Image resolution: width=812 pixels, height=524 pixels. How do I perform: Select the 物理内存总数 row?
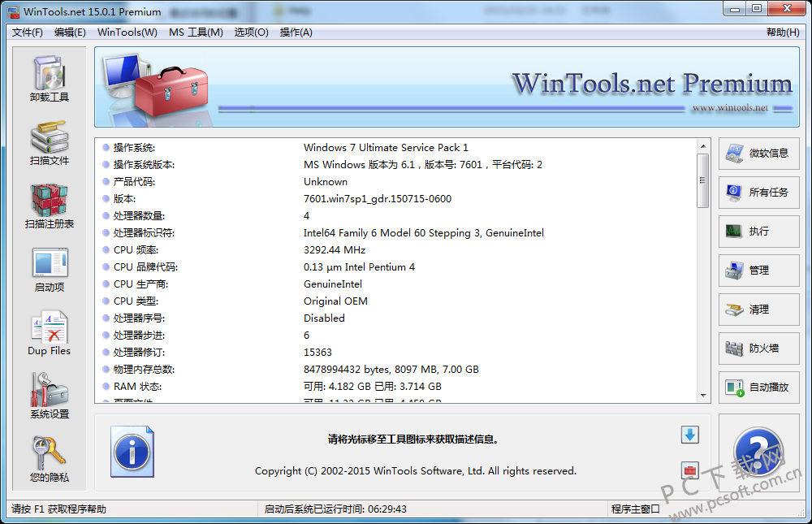point(396,370)
